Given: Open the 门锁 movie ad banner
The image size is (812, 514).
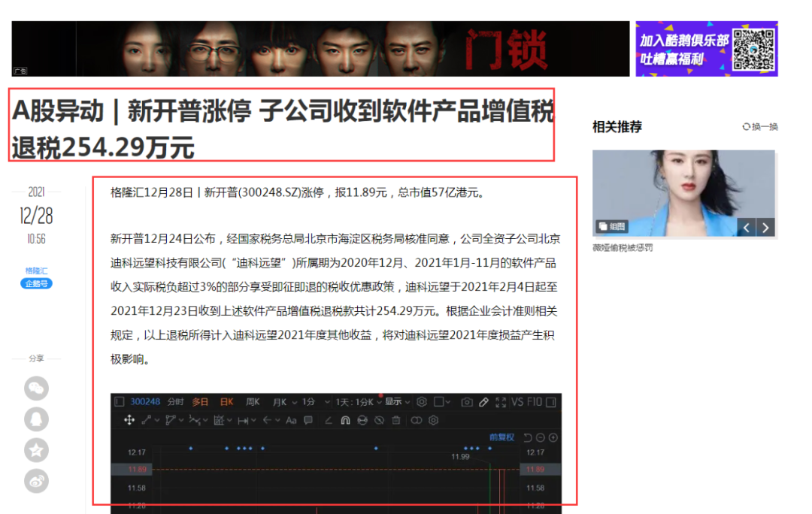Looking at the screenshot, I should [x=320, y=49].
